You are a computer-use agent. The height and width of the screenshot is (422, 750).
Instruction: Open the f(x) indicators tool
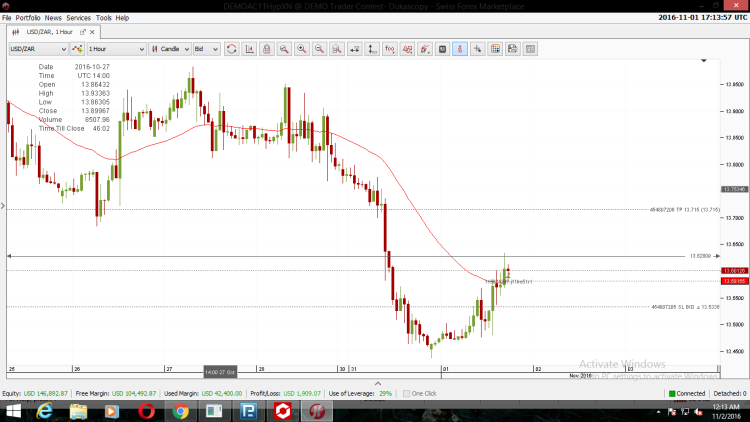point(390,49)
